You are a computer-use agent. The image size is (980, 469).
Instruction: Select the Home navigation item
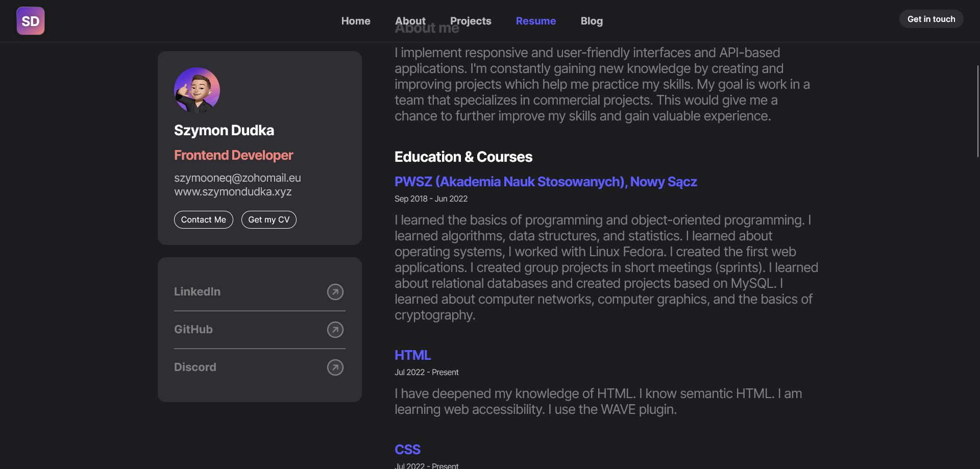pos(355,21)
